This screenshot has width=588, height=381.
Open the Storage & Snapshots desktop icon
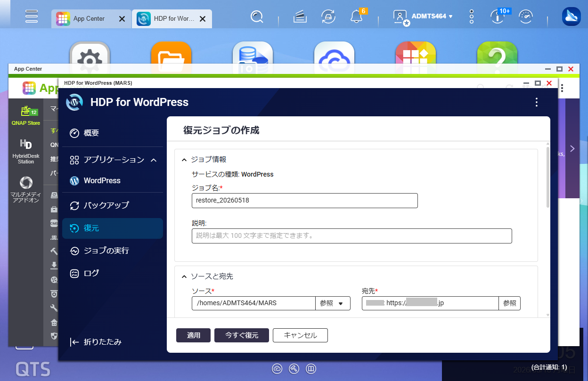point(253,53)
